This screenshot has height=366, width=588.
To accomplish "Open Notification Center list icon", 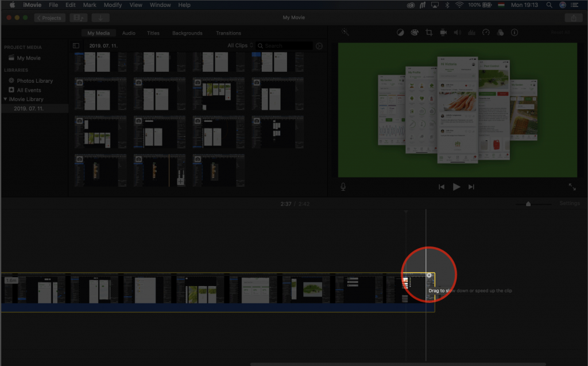I will (574, 5).
